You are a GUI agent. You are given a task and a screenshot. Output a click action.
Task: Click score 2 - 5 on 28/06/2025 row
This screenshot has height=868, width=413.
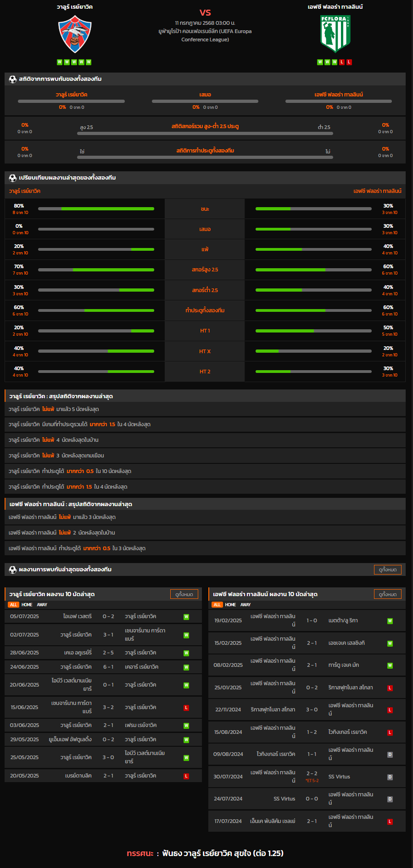click(108, 653)
